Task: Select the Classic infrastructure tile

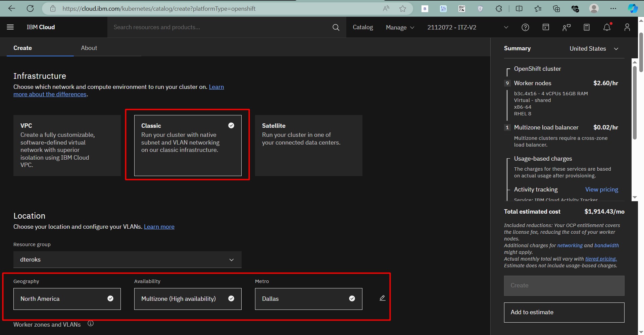Action: 188,146
